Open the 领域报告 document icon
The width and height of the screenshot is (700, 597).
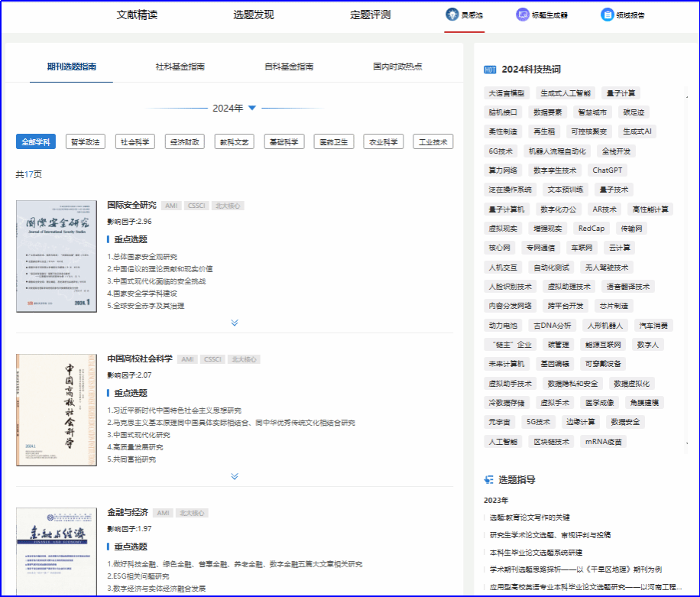(608, 15)
